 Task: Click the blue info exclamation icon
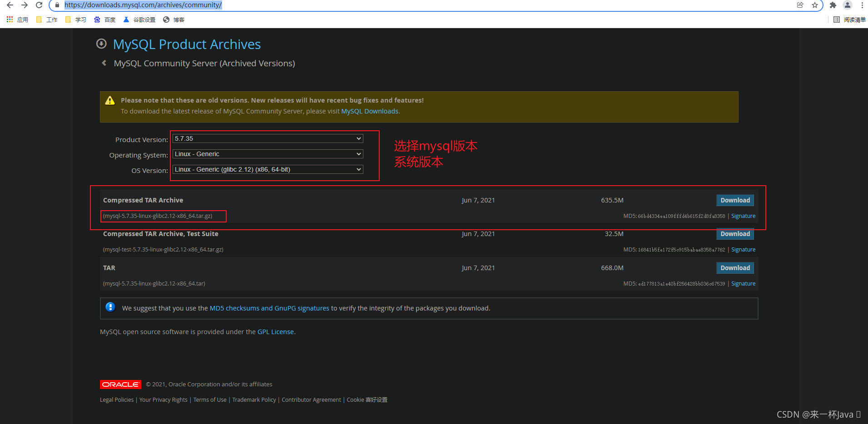coord(110,307)
